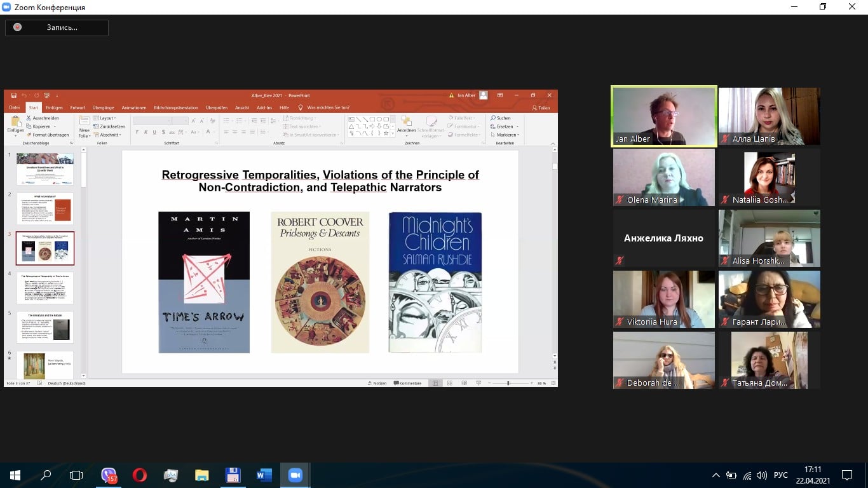Open the Abschnitt dropdown

[107, 135]
